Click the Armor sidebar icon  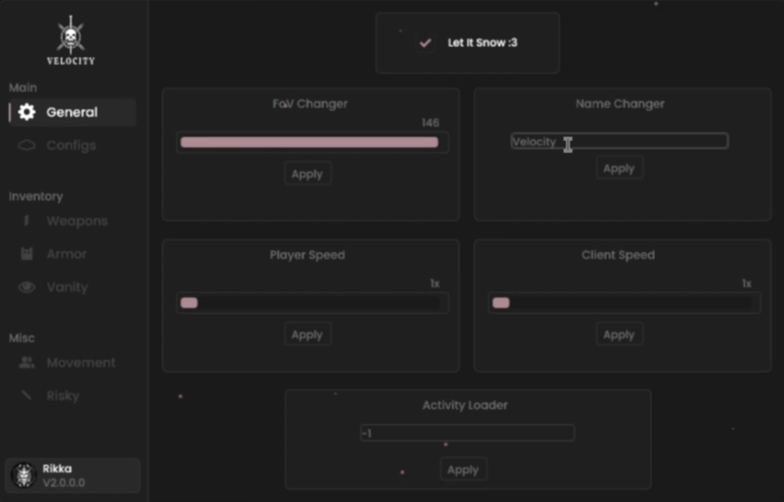[27, 254]
